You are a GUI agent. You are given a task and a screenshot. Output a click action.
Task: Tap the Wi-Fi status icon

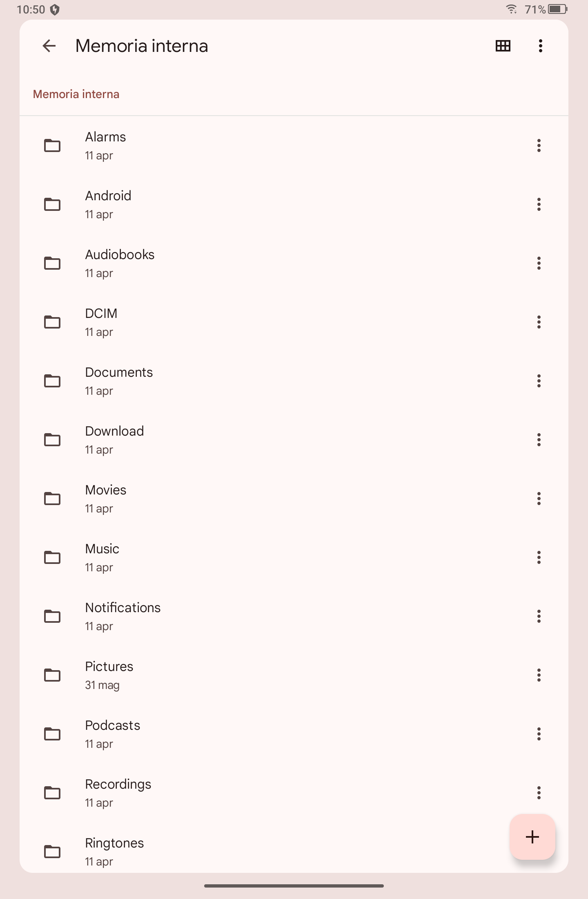click(x=511, y=9)
